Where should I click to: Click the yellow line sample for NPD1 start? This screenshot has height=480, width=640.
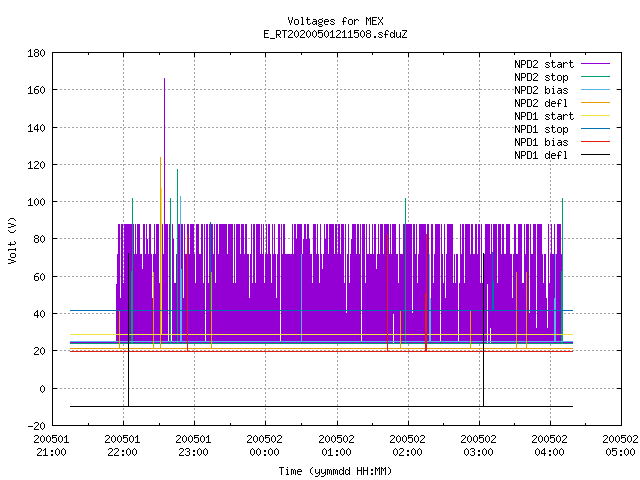tap(595, 116)
